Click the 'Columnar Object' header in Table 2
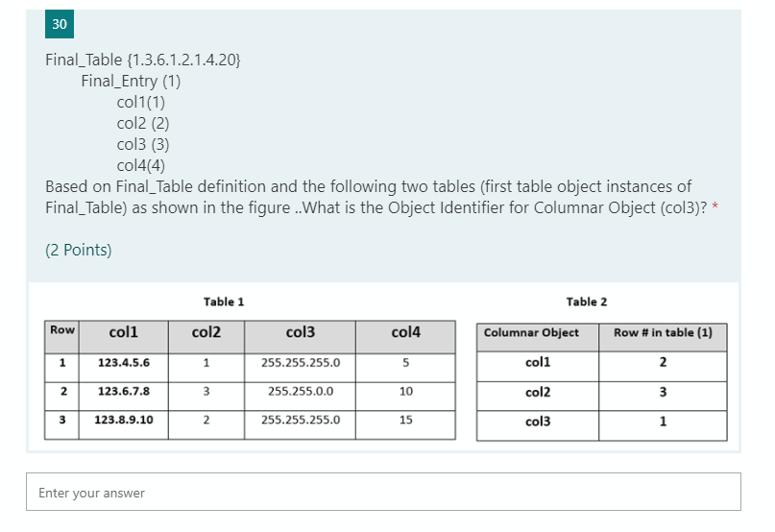Viewport: 775px width, 532px height. (538, 338)
